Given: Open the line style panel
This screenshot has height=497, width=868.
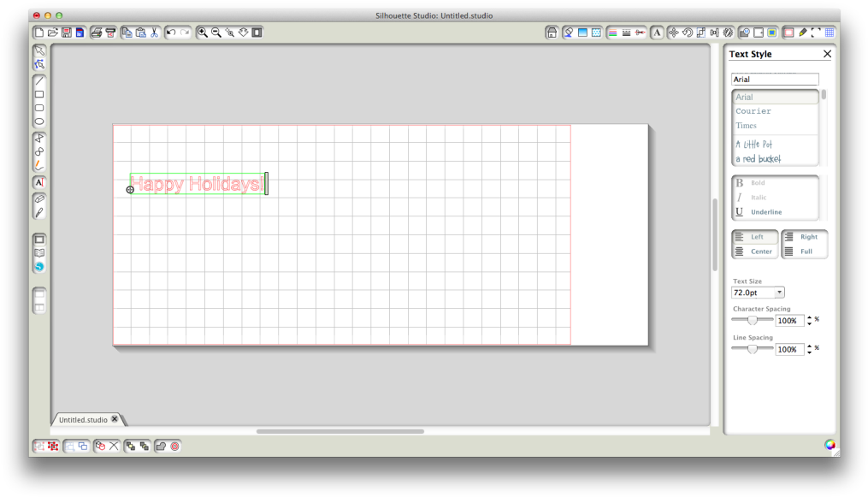Looking at the screenshot, I should coord(627,33).
